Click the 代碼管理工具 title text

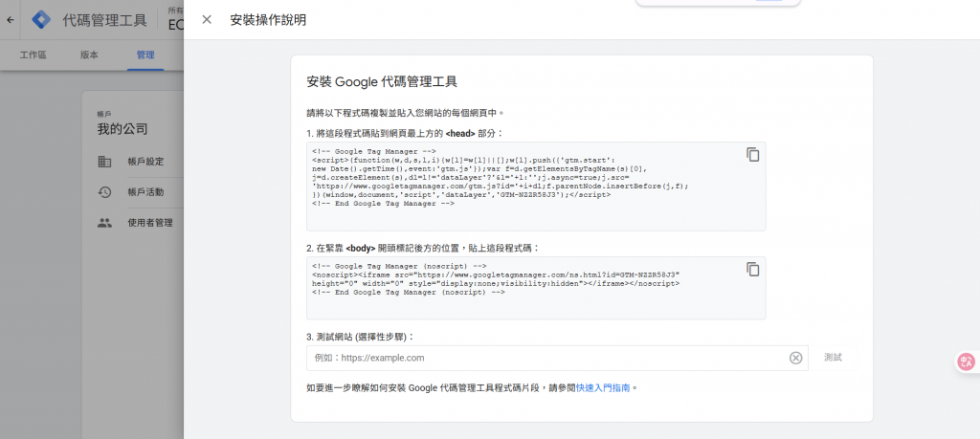pyautogui.click(x=104, y=20)
